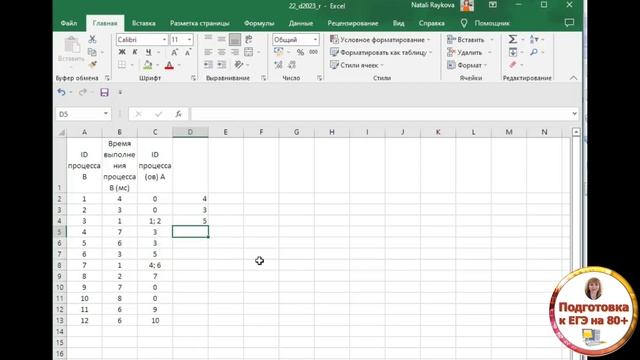Image resolution: width=640 pixels, height=360 pixels.
Task: Toggle wrap text
Action: tap(248, 39)
